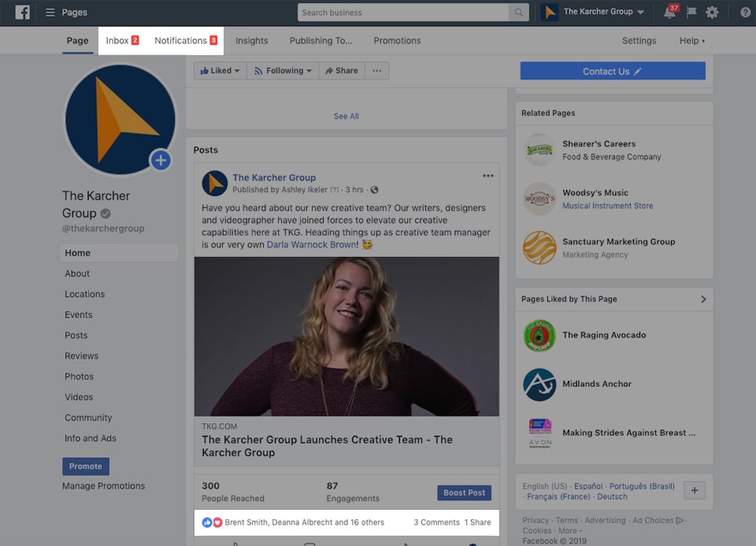
Task: Expand Pages Liked by This Page with the chevron
Action: 705,299
